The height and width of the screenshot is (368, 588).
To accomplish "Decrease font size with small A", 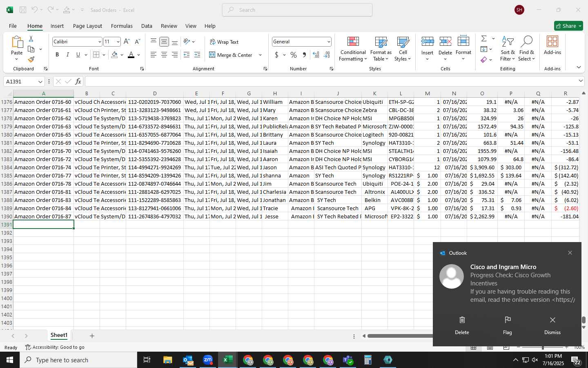I will [137, 42].
